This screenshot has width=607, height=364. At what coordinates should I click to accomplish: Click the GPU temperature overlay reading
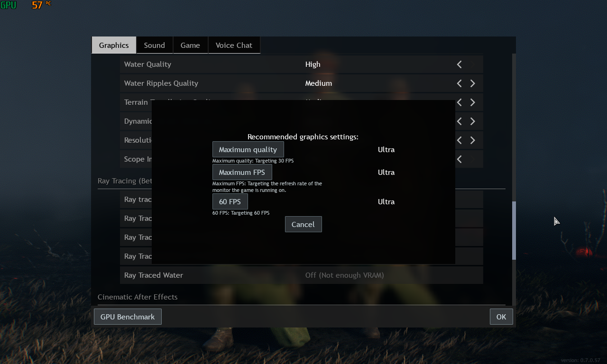(x=41, y=5)
